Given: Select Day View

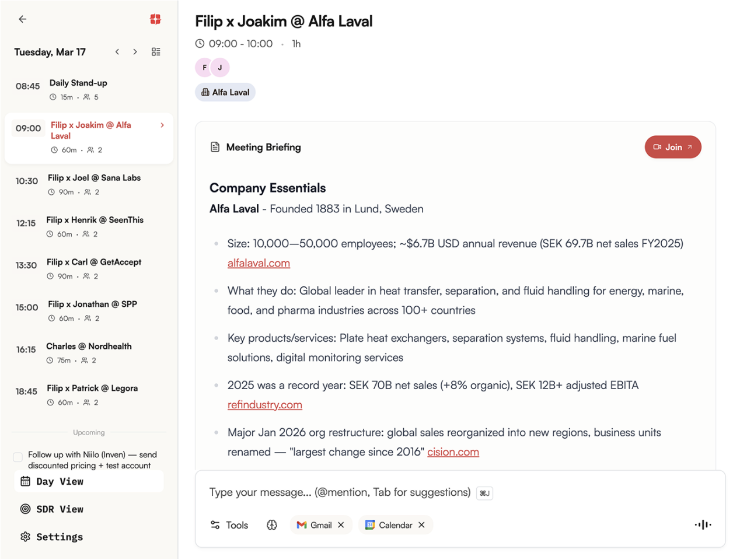Looking at the screenshot, I should click(x=60, y=481).
